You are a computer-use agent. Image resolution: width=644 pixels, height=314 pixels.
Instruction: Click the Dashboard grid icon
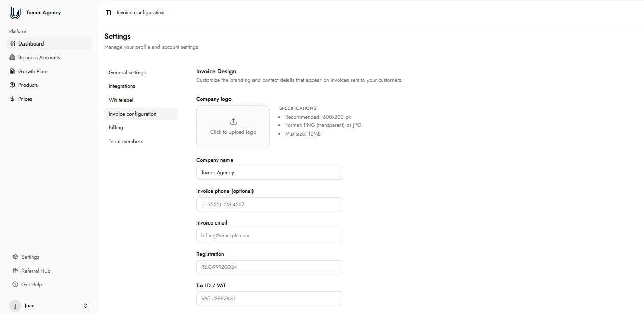pos(13,44)
